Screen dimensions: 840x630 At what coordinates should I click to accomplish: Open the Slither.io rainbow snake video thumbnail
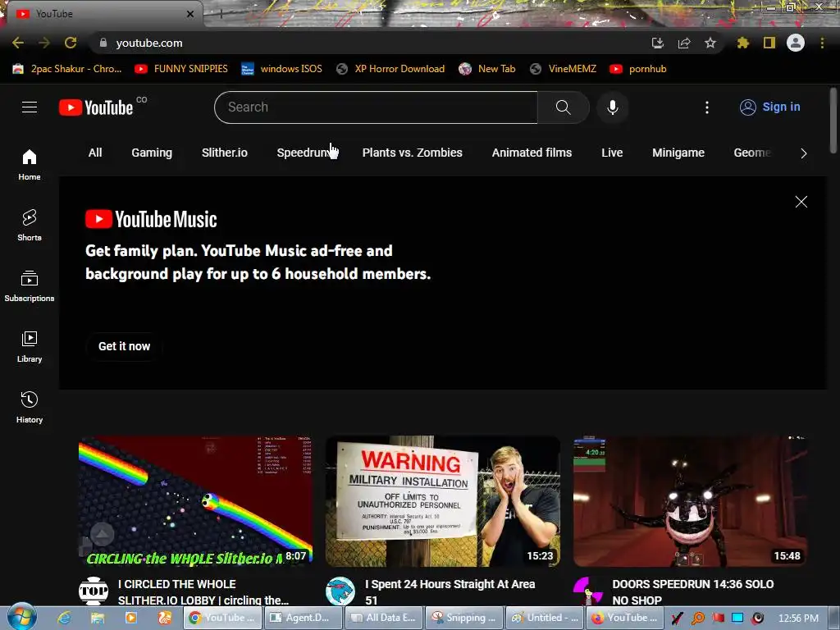coord(195,501)
